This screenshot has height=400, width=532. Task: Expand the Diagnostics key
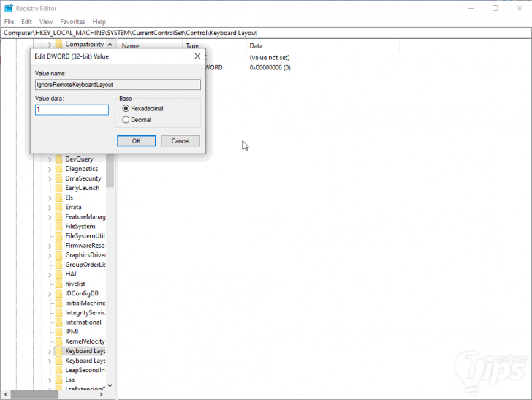(50, 169)
